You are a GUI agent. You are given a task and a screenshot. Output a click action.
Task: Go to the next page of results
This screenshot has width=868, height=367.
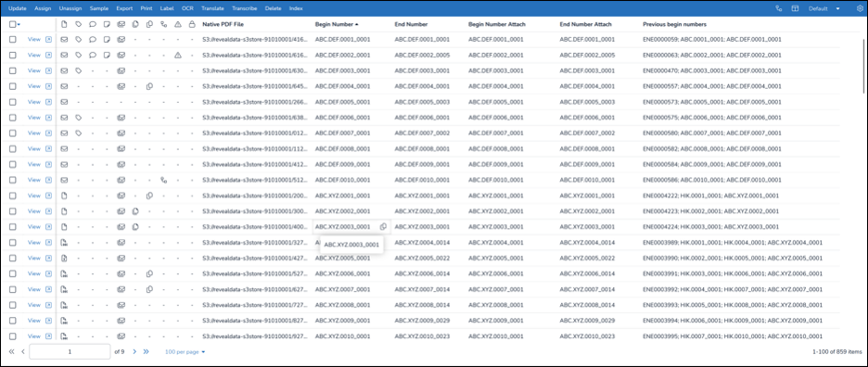click(x=134, y=351)
